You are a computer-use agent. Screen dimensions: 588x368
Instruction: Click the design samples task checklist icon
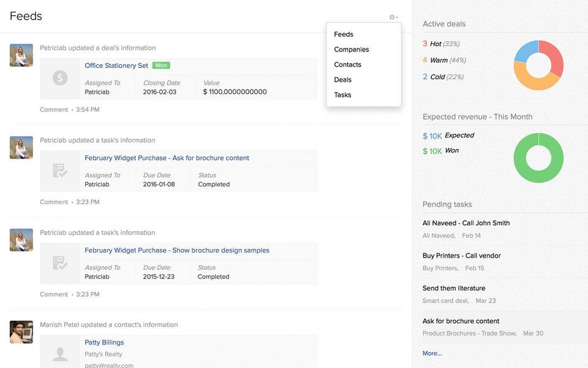tap(60, 263)
